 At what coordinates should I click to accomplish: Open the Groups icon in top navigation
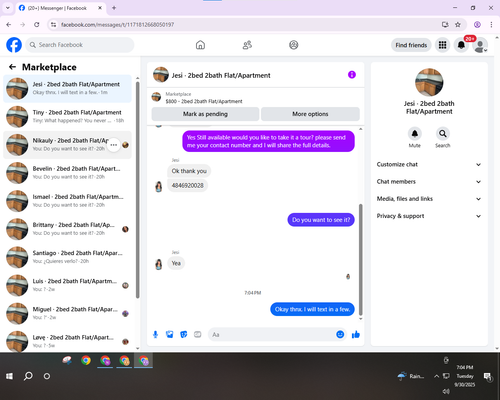click(294, 45)
